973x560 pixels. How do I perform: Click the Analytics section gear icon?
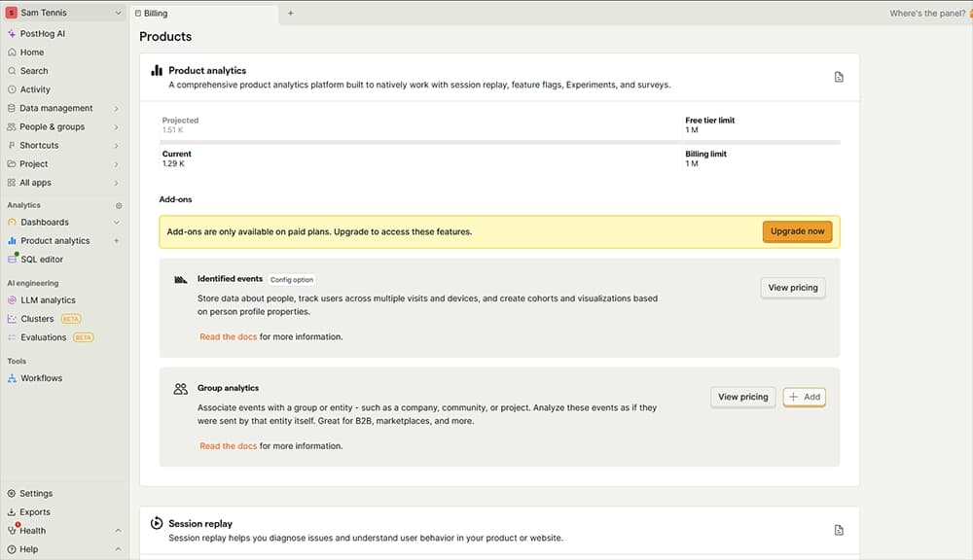118,205
